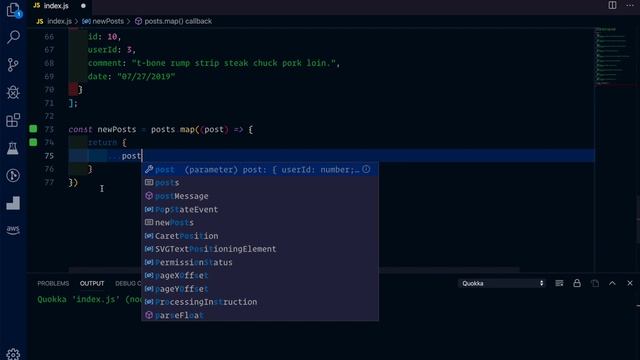
Task: Choose the posts suggestion
Action: tap(260, 182)
